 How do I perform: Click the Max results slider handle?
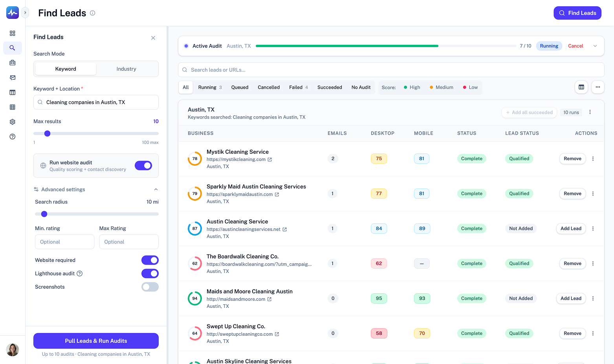pos(48,134)
